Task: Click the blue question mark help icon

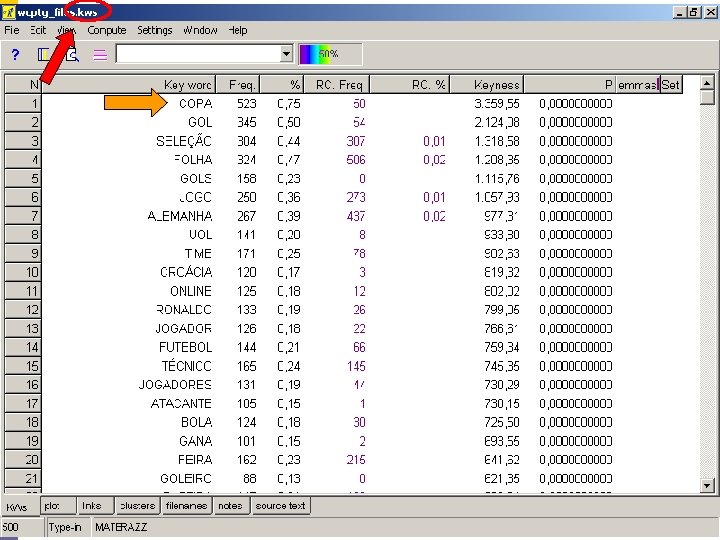Action: tap(15, 55)
